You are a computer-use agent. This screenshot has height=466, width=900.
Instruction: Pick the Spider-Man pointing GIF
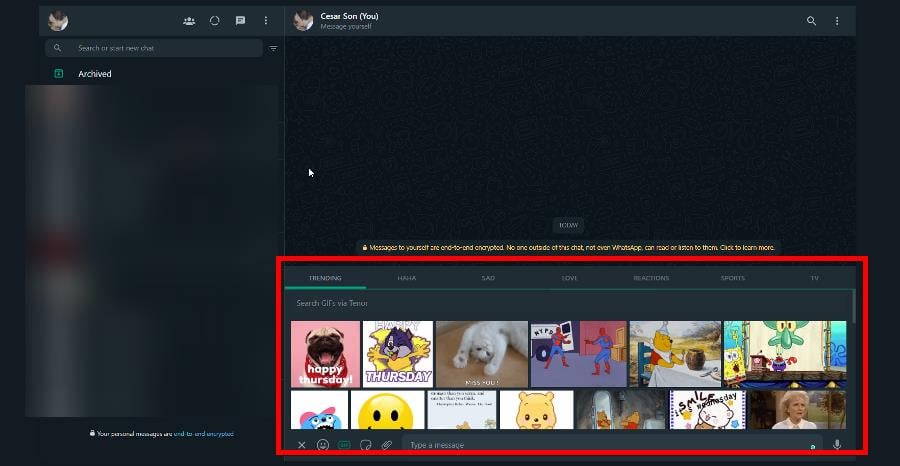pyautogui.click(x=579, y=354)
